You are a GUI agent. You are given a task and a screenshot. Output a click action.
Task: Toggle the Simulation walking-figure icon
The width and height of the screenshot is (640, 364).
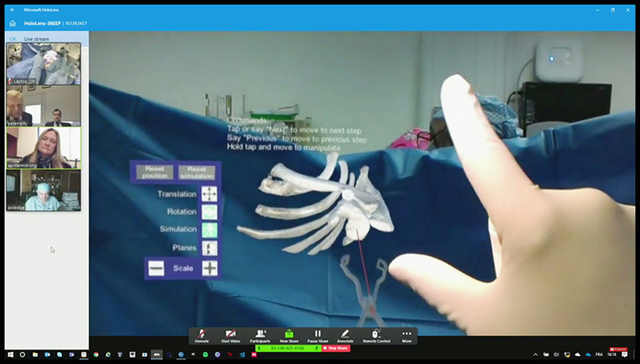209,229
